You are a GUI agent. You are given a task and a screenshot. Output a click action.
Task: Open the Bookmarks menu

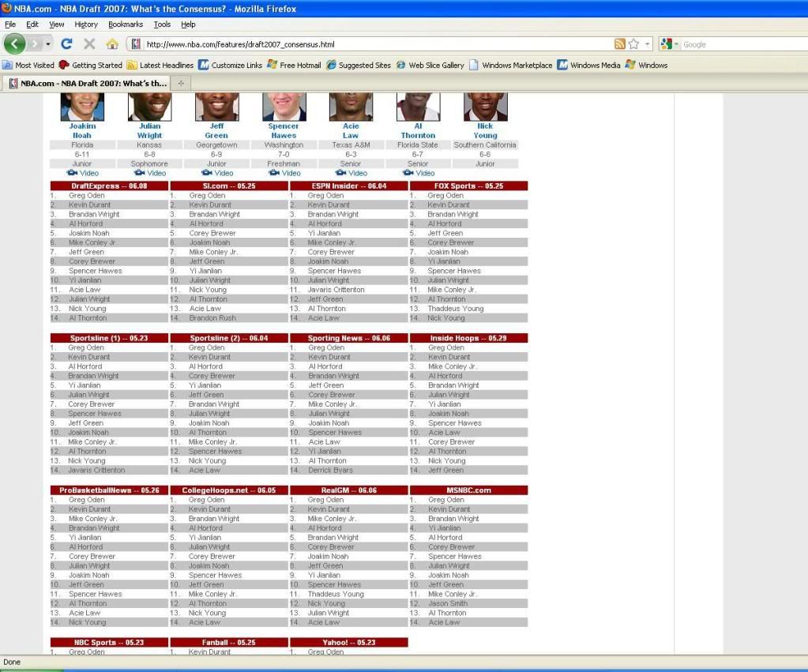pyautogui.click(x=126, y=24)
